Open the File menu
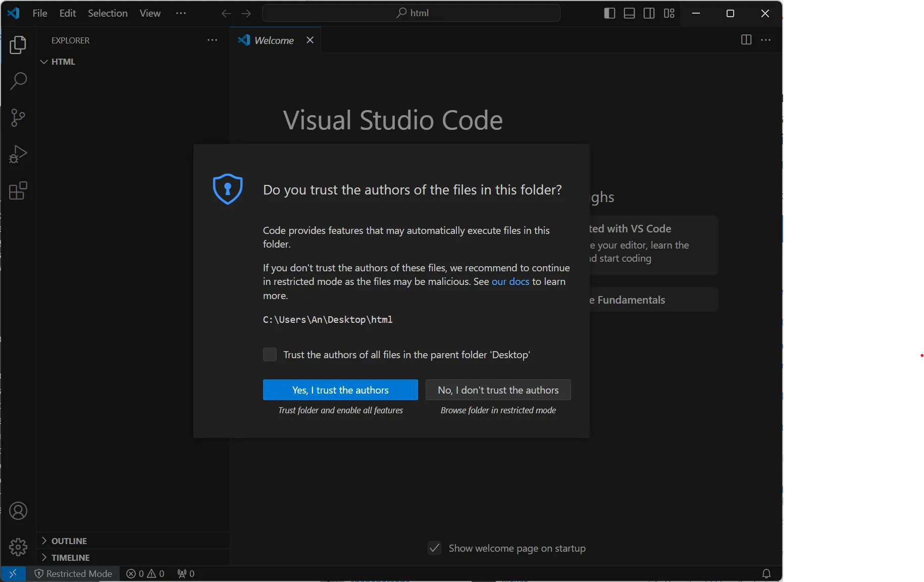Screen dimensions: 924x582 pos(40,13)
